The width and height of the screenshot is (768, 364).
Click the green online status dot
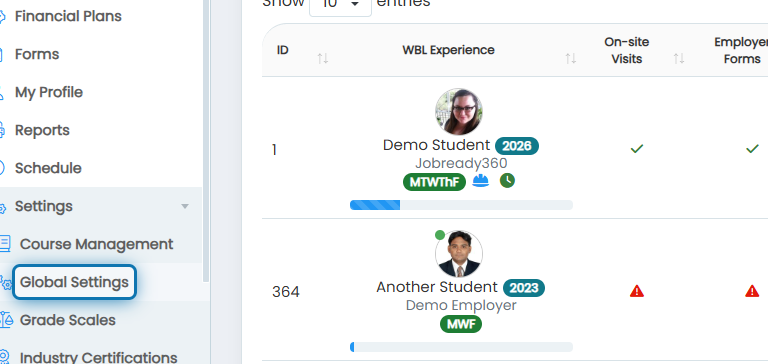coord(440,235)
